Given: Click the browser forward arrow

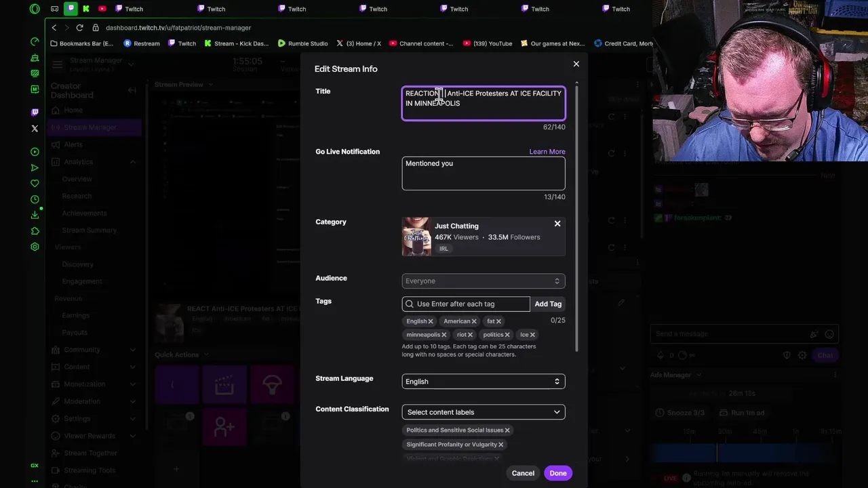Looking at the screenshot, I should (66, 28).
